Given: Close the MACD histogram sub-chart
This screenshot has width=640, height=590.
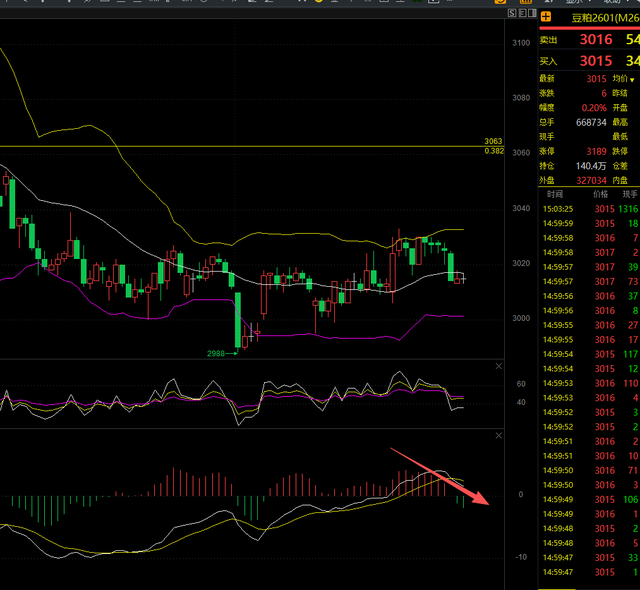Looking at the screenshot, I should (x=499, y=436).
